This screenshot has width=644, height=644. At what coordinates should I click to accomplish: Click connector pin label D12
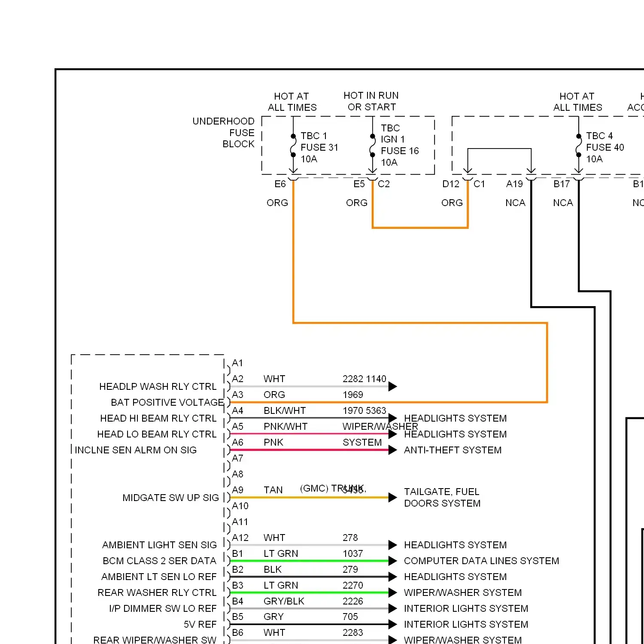click(451, 184)
